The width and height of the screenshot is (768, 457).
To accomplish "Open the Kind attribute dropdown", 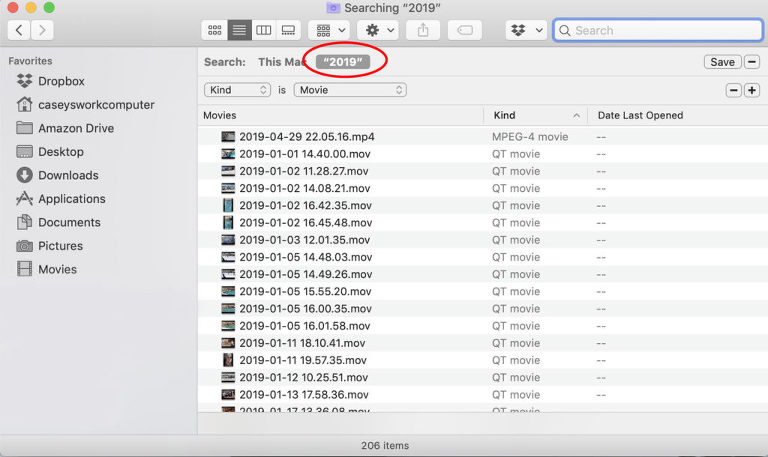I will point(238,90).
